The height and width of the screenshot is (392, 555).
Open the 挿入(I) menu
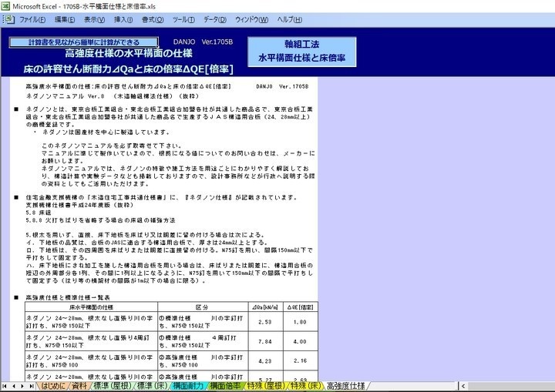point(123,20)
